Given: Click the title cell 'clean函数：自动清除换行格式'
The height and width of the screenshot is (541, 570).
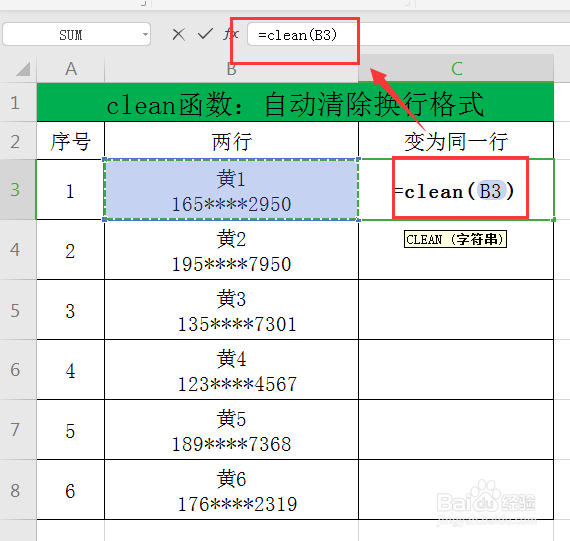Looking at the screenshot, I should point(295,103).
